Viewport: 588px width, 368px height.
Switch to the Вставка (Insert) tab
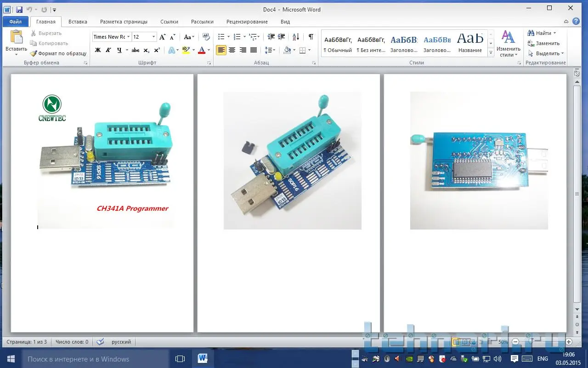[x=78, y=22]
